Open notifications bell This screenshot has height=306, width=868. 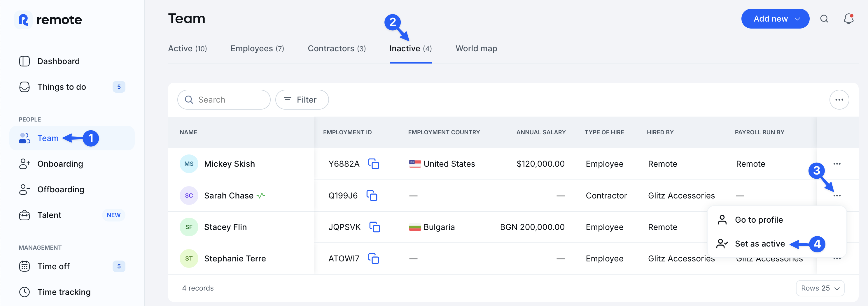tap(848, 19)
